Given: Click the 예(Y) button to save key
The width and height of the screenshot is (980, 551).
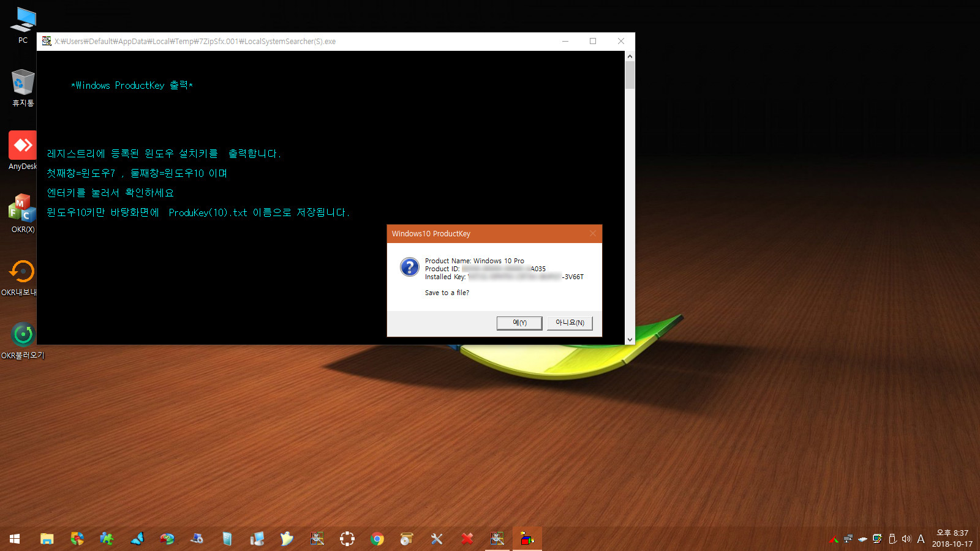Looking at the screenshot, I should coord(519,323).
